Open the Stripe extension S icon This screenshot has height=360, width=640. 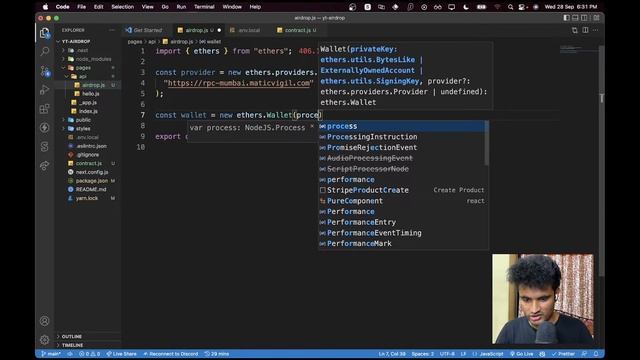click(x=44, y=146)
